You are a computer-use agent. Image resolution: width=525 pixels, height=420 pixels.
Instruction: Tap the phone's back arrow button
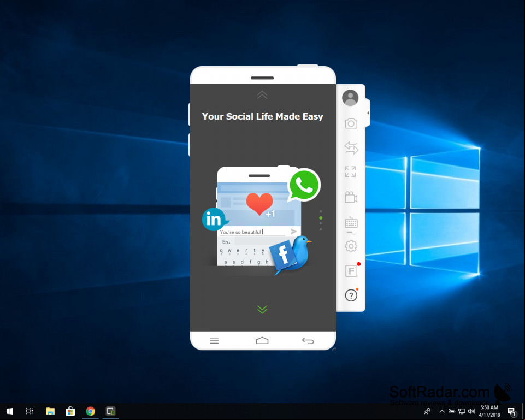coord(308,341)
